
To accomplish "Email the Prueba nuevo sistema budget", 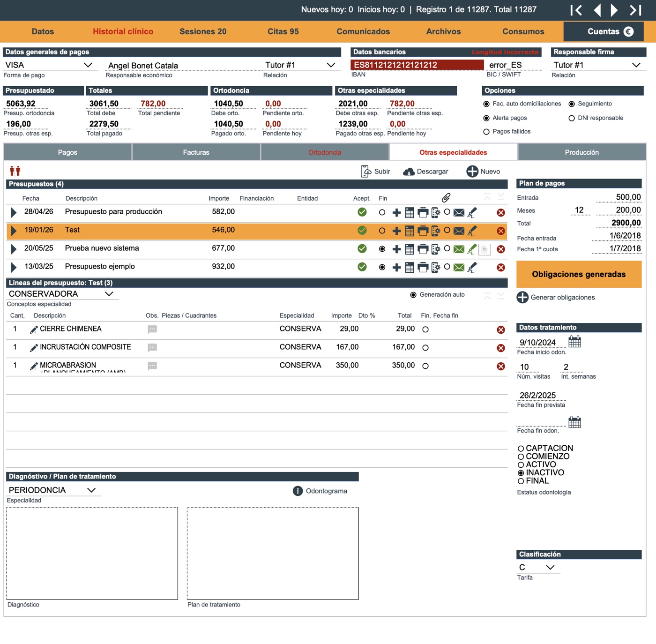I will [x=459, y=249].
